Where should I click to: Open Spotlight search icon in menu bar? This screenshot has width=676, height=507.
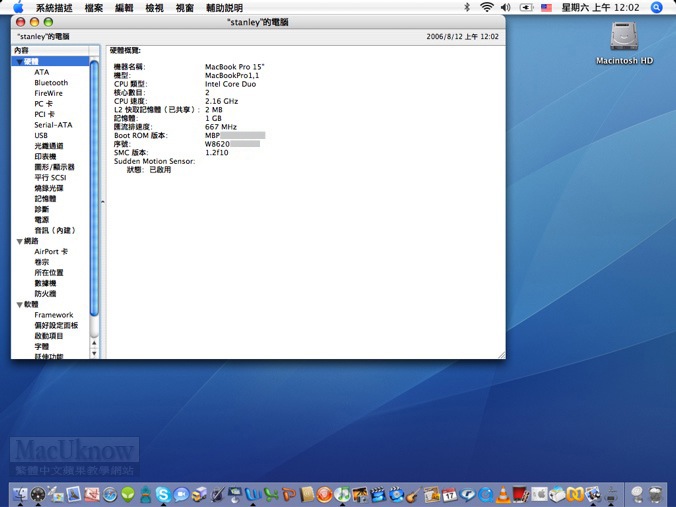(x=656, y=7)
